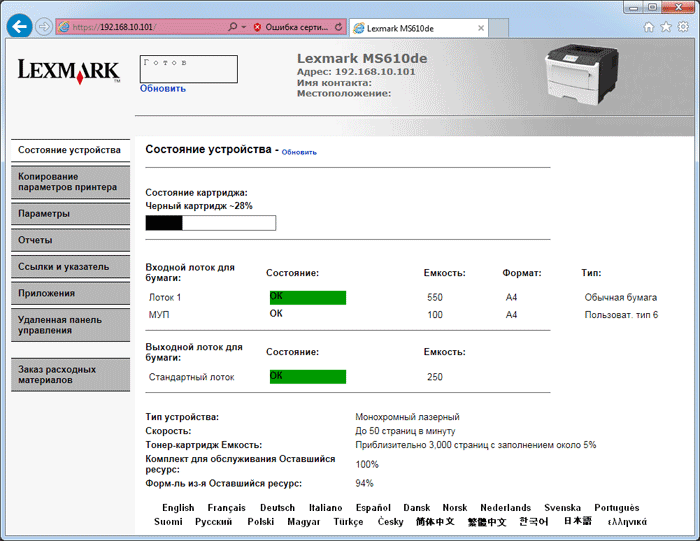Open the browser Home icon
700x541 pixels.
(649, 27)
